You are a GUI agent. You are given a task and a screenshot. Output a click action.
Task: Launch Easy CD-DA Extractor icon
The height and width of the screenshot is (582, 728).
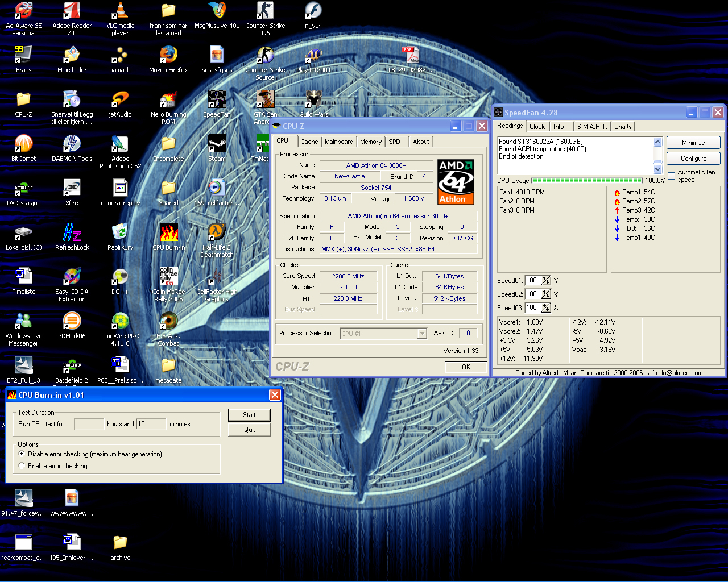pos(72,285)
